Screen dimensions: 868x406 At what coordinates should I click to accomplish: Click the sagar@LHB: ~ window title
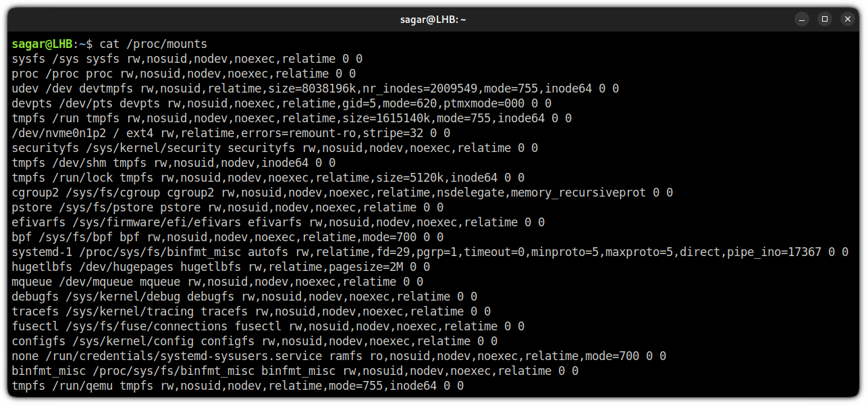click(433, 20)
